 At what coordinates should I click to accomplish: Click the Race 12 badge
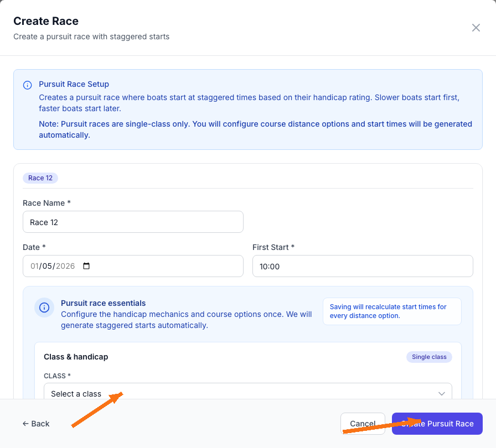pos(40,178)
